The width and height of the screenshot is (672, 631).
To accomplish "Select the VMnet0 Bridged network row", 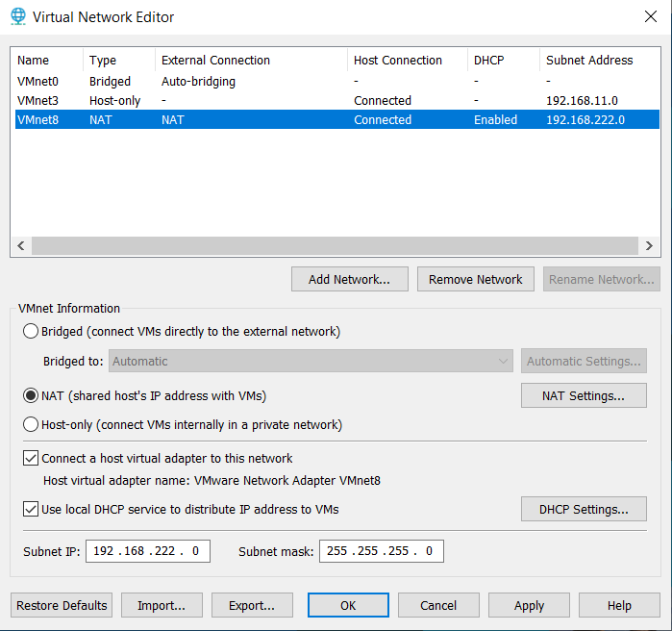I will point(336,81).
